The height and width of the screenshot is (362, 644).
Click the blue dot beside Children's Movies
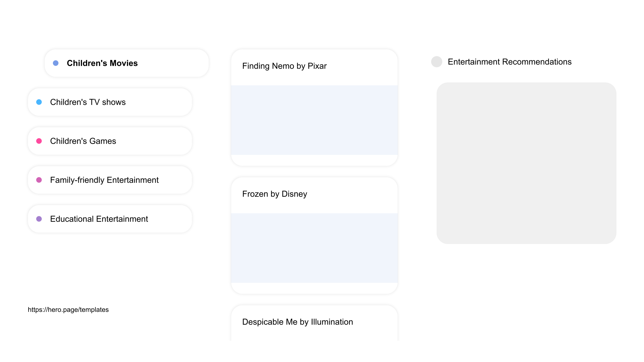tap(56, 63)
